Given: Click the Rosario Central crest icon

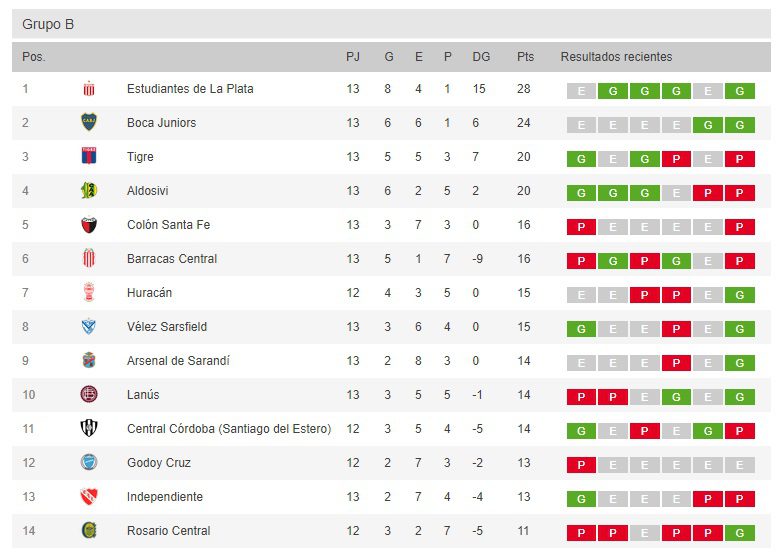Looking at the screenshot, I should [x=88, y=531].
